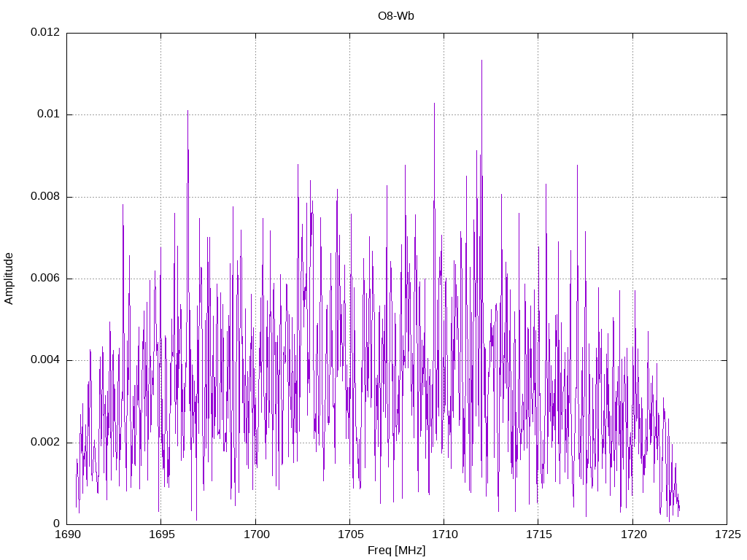The width and height of the screenshot is (747, 560).
Task: Click the spectrum peak near 1696.4 MHz
Action: click(x=187, y=112)
